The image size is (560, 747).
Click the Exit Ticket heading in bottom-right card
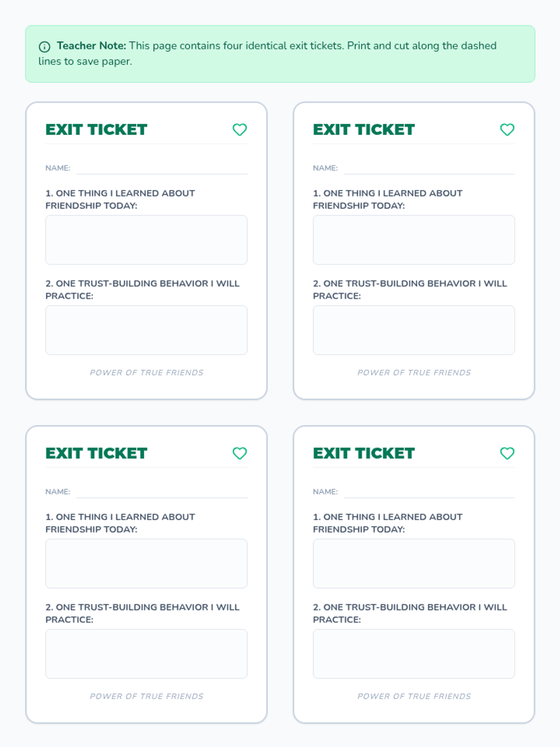click(364, 453)
